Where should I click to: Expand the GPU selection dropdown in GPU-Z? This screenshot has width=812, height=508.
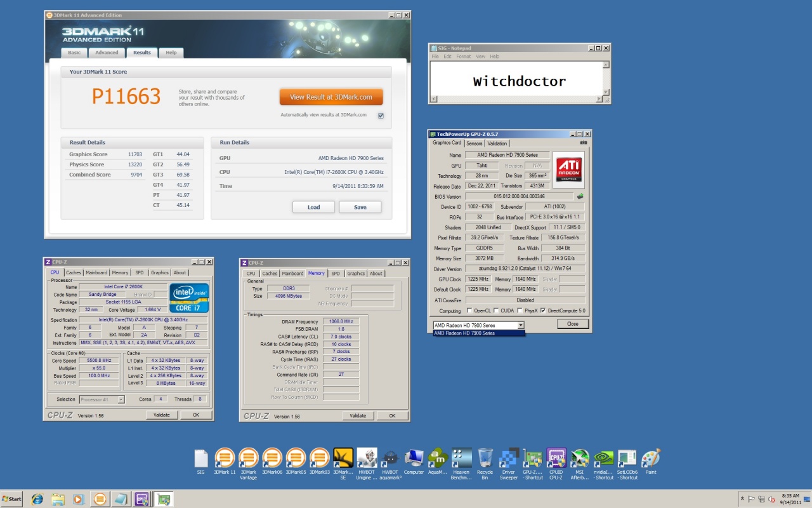[521, 325]
